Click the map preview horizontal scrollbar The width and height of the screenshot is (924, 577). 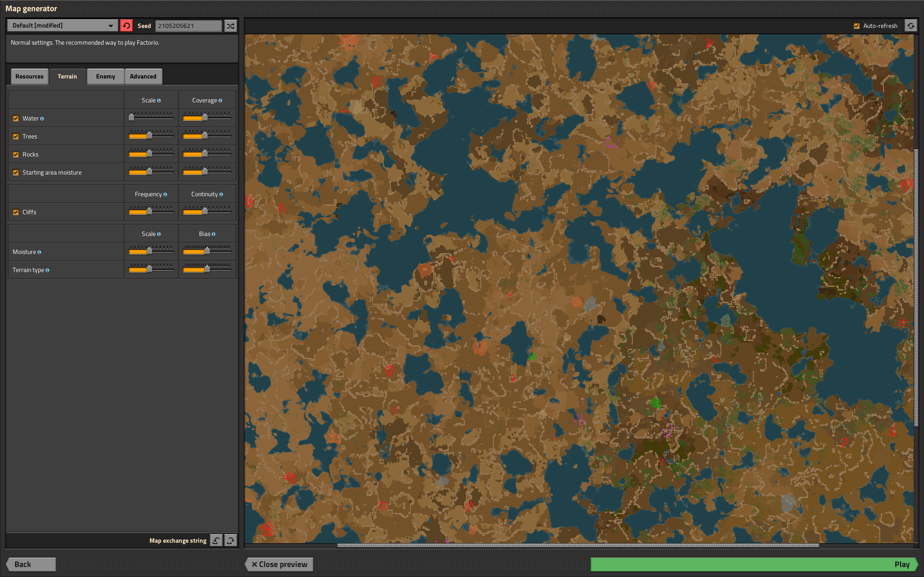(x=578, y=545)
